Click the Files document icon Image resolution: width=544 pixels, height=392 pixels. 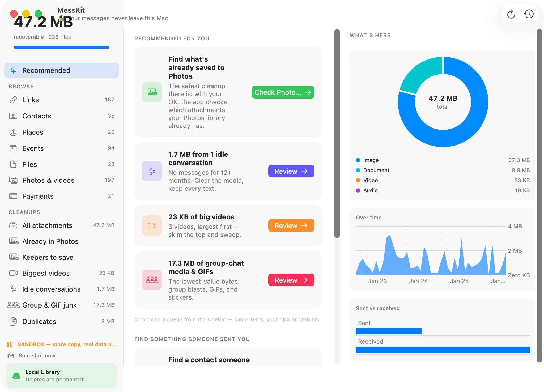pyautogui.click(x=13, y=164)
